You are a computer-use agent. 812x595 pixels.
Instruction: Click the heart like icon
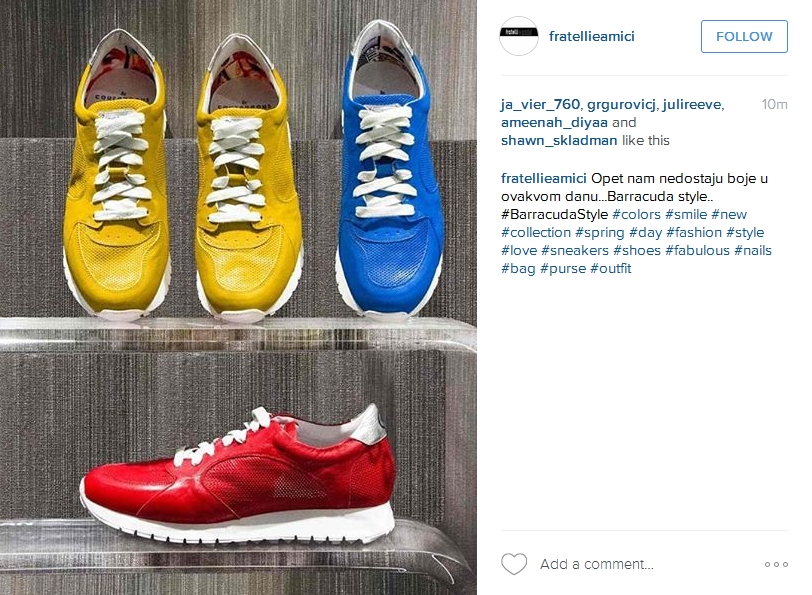click(514, 564)
